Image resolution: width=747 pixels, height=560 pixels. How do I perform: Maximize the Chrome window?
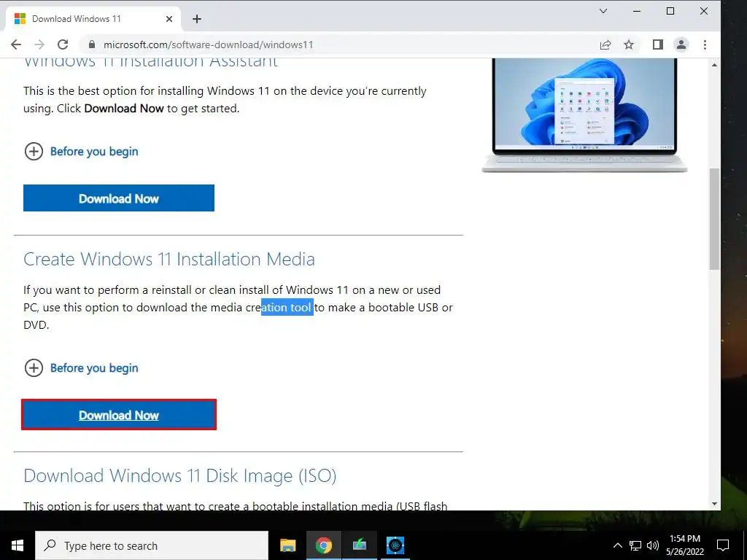pyautogui.click(x=670, y=11)
